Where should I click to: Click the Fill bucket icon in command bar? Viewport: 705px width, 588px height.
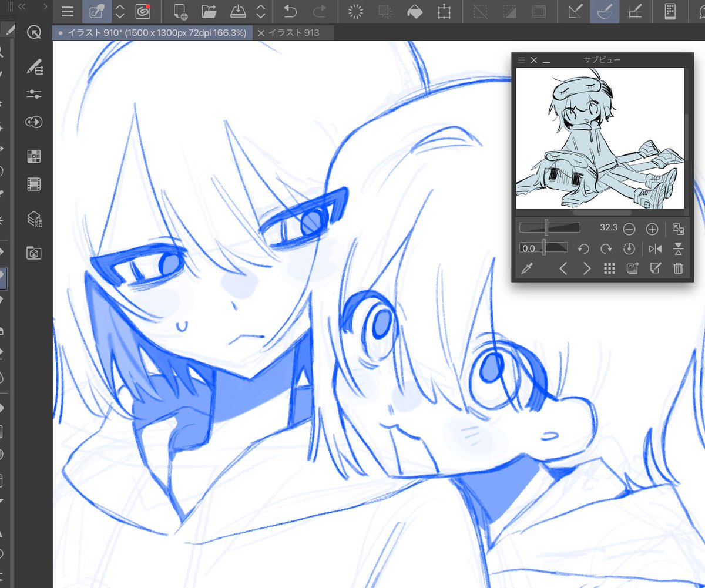(x=415, y=12)
